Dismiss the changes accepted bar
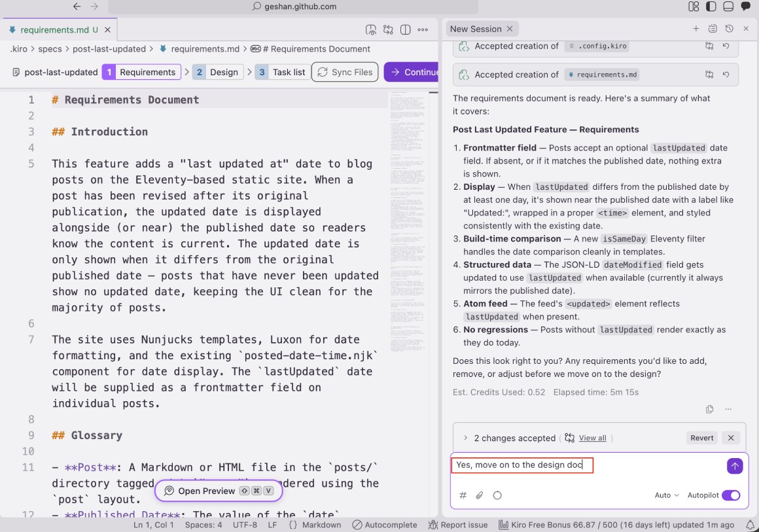Screen dimensions: 759x532 731,438
